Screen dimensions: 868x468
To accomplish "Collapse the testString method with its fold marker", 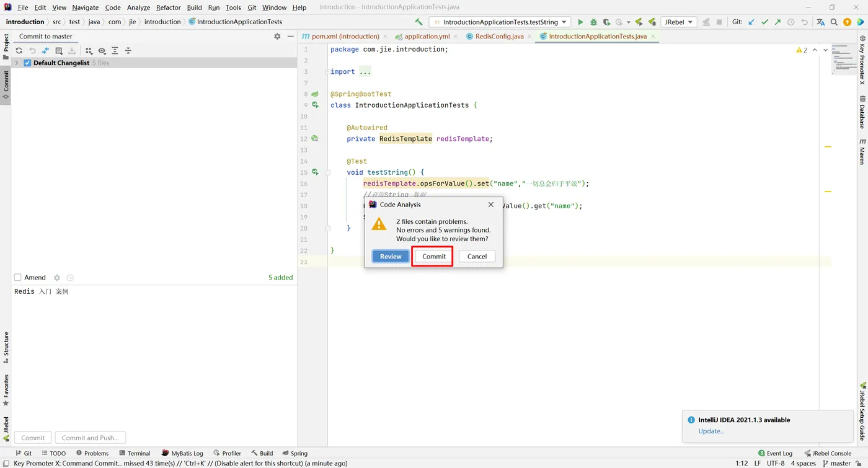I will [x=329, y=172].
